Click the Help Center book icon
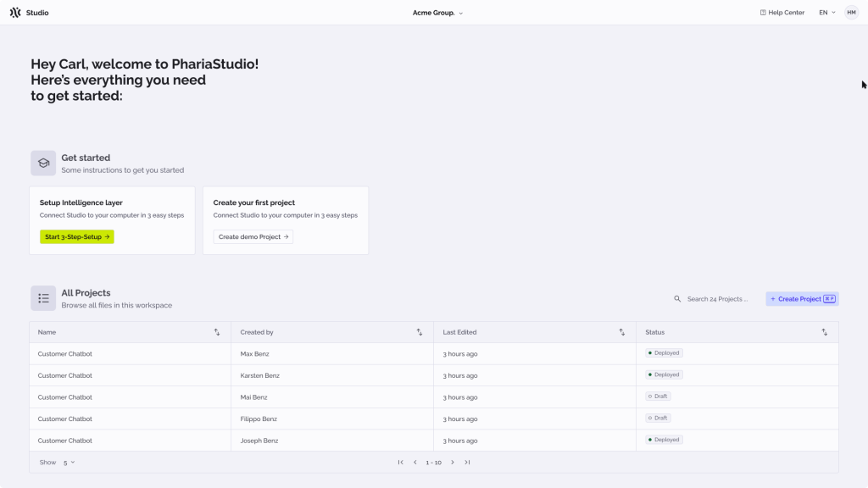 tap(763, 12)
